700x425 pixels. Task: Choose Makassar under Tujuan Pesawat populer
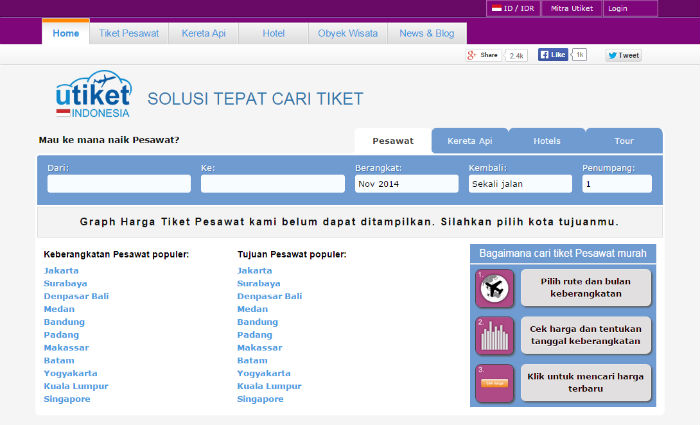(x=259, y=348)
